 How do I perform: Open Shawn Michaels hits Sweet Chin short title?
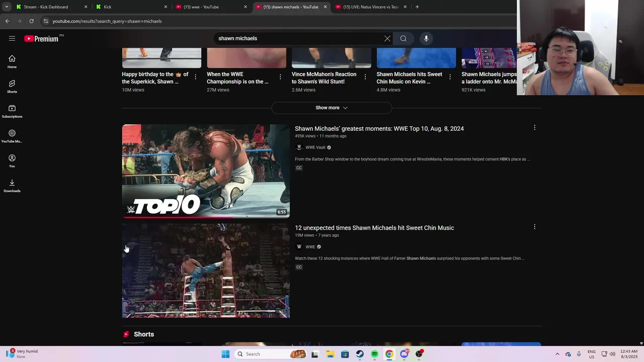[410, 78]
